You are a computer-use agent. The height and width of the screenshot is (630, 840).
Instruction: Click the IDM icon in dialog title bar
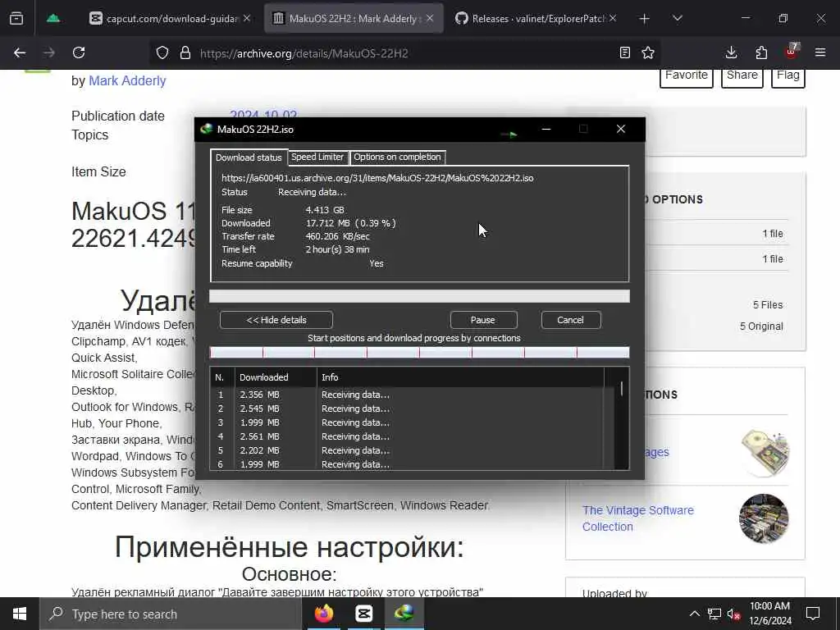click(206, 129)
